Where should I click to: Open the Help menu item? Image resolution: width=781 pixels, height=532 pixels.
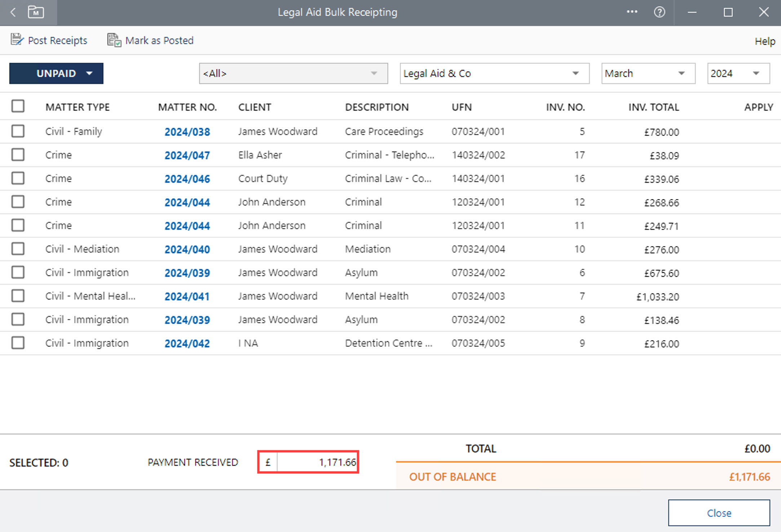[764, 41]
